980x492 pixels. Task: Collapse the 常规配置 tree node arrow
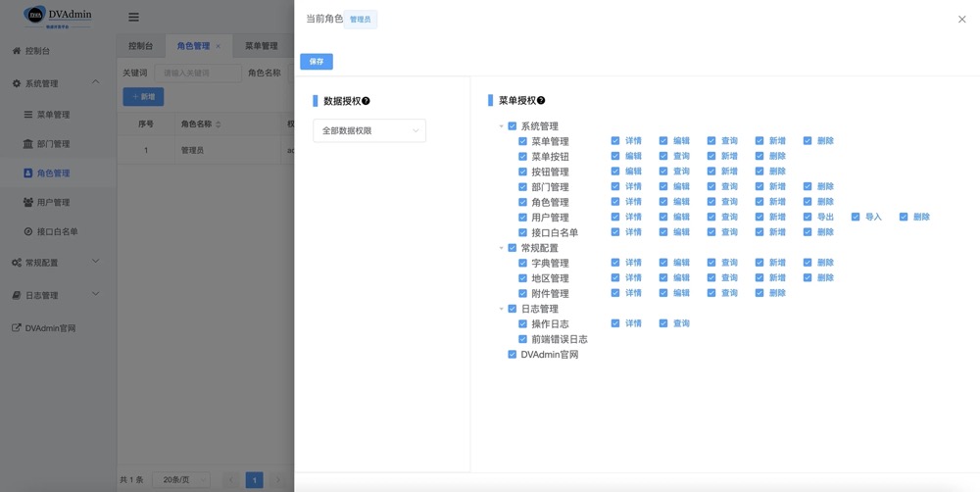(501, 248)
